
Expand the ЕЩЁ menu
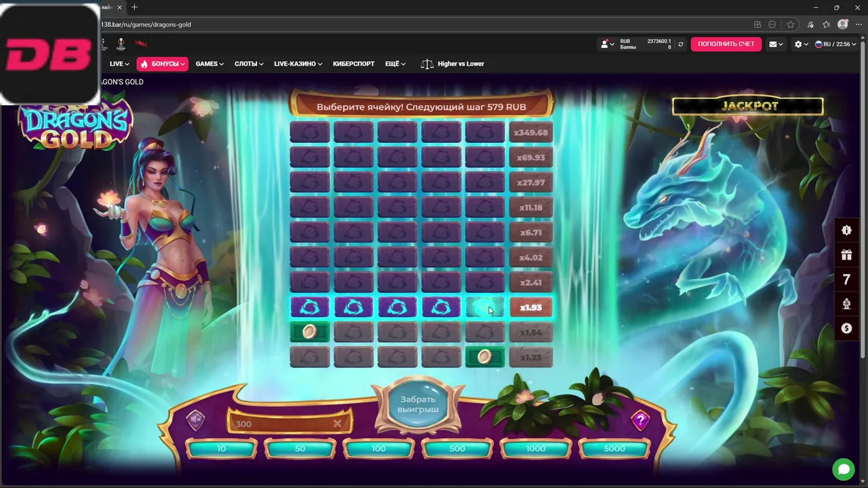coord(395,64)
